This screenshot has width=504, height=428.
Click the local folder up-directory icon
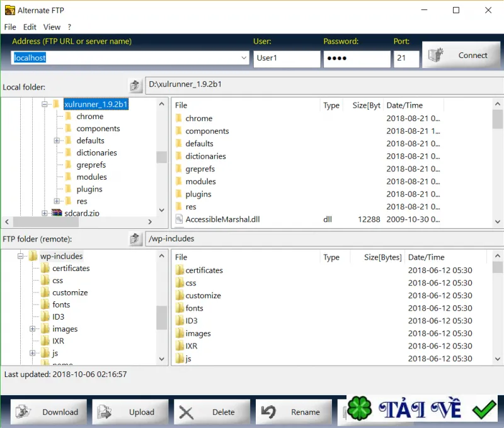tap(135, 86)
